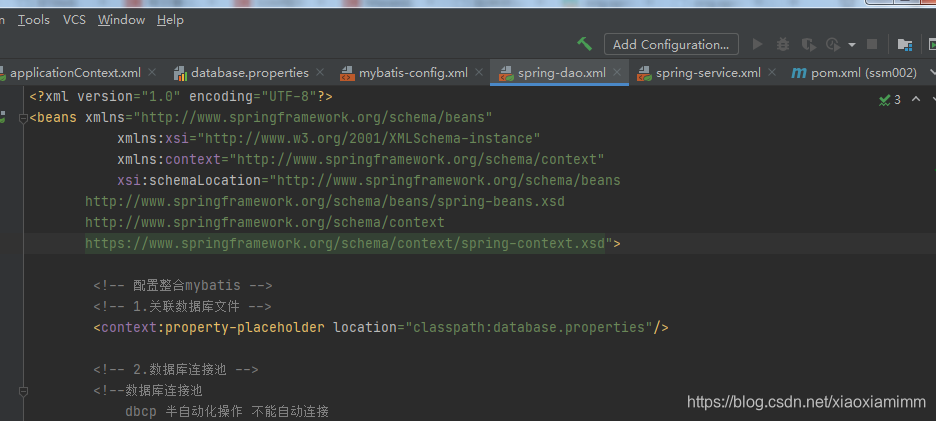Click the Run with Coverage icon
The height and width of the screenshot is (421, 936).
808,44
